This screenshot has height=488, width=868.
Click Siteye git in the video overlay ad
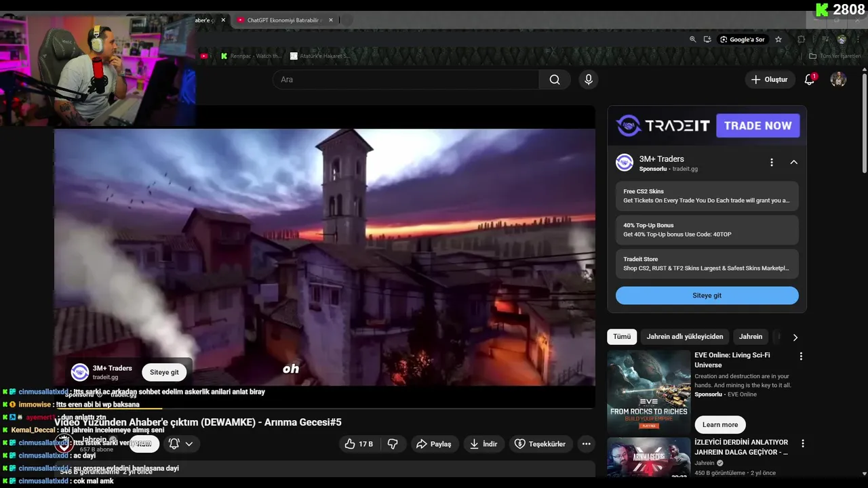[164, 372]
